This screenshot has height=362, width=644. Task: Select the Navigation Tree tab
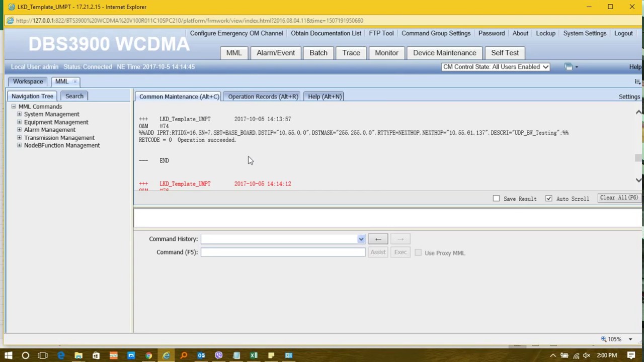(x=32, y=96)
